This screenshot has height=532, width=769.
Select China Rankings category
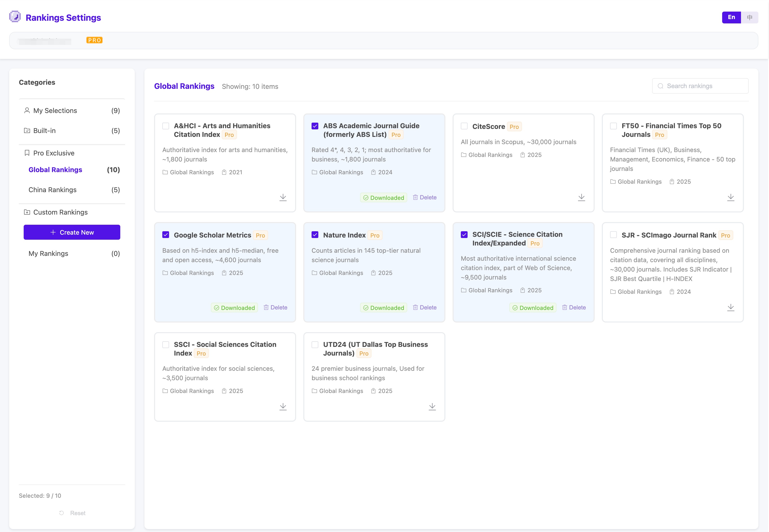coord(52,190)
